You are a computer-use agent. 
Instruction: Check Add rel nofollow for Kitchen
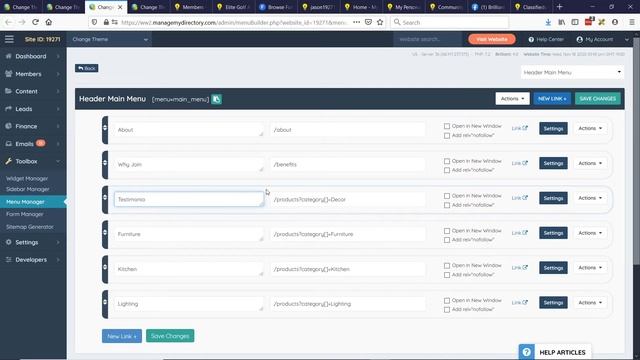pyautogui.click(x=447, y=275)
